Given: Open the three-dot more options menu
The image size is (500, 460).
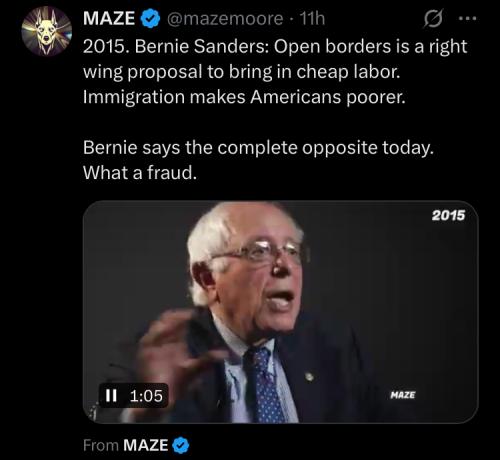Looking at the screenshot, I should [x=468, y=19].
